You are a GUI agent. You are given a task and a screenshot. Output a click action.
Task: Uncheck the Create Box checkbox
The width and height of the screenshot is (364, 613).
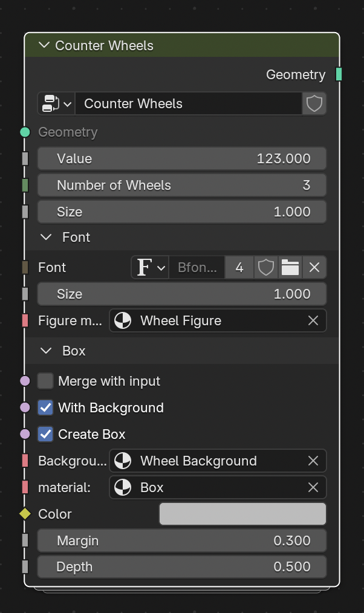[45, 434]
